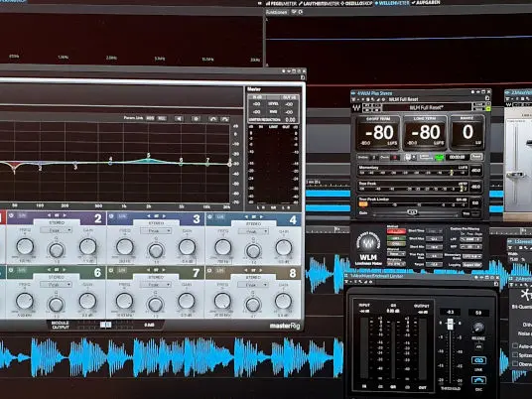Image resolution: width=532 pixels, height=399 pixels.
Task: Click the middle channel icon in band 6 header
Action: [57, 270]
